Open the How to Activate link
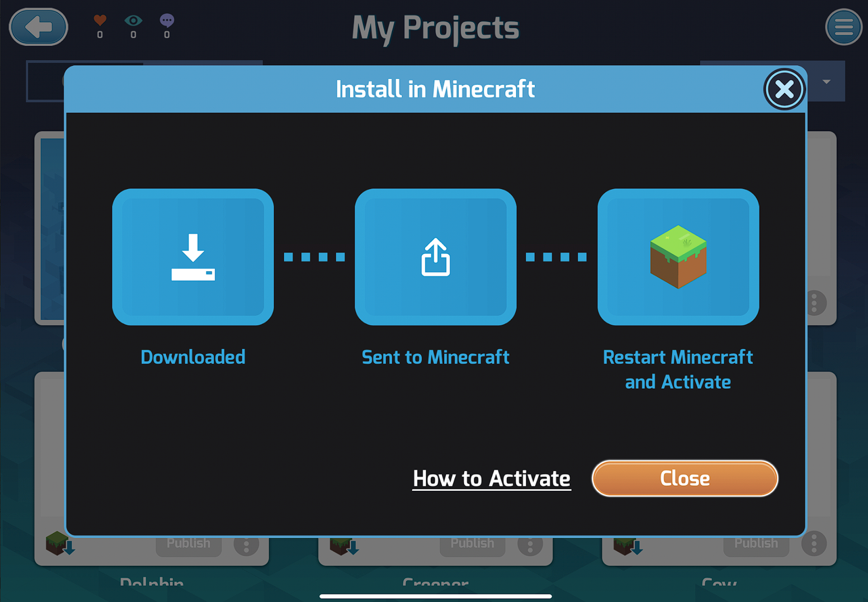The width and height of the screenshot is (868, 602). tap(492, 479)
